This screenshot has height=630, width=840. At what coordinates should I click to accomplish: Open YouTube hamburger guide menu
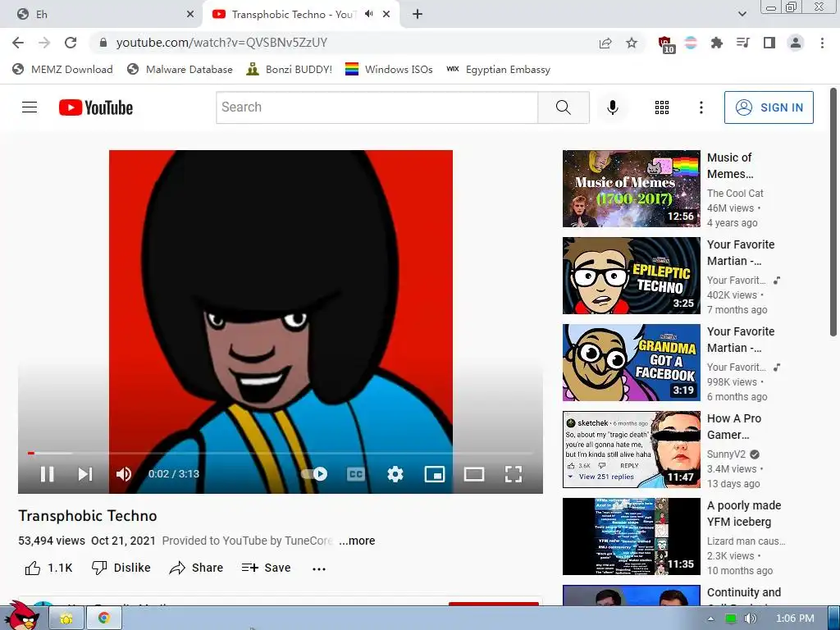tap(30, 107)
